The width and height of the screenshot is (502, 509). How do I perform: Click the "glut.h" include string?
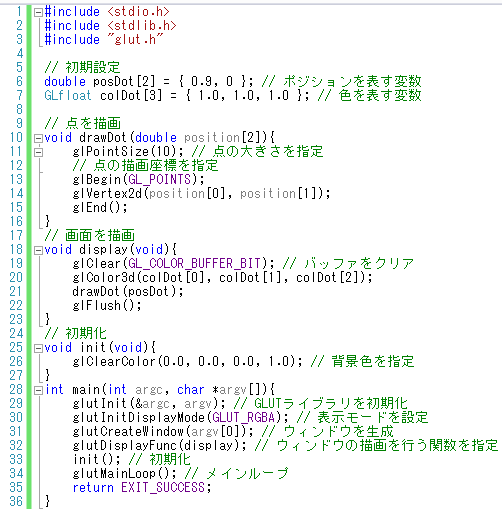click(x=135, y=40)
